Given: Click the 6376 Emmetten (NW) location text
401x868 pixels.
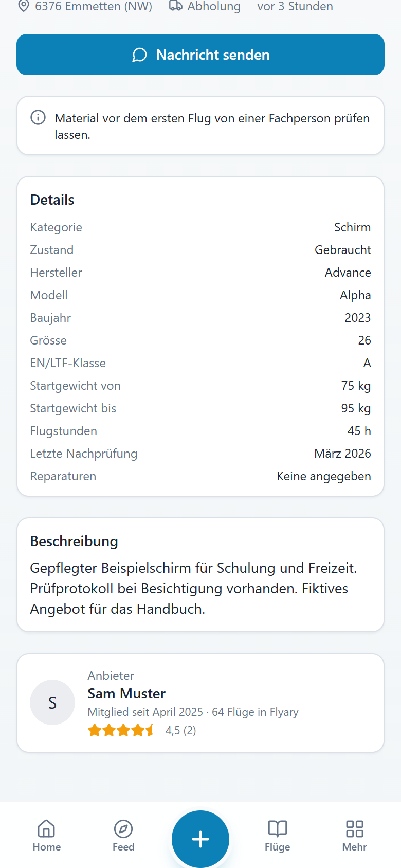Looking at the screenshot, I should pyautogui.click(x=94, y=6).
